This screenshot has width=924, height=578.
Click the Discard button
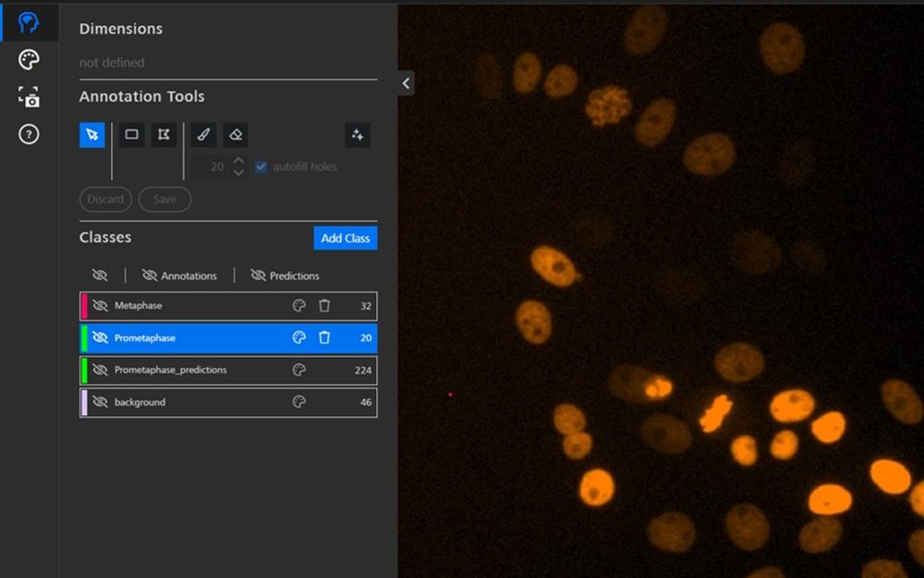[x=105, y=200]
